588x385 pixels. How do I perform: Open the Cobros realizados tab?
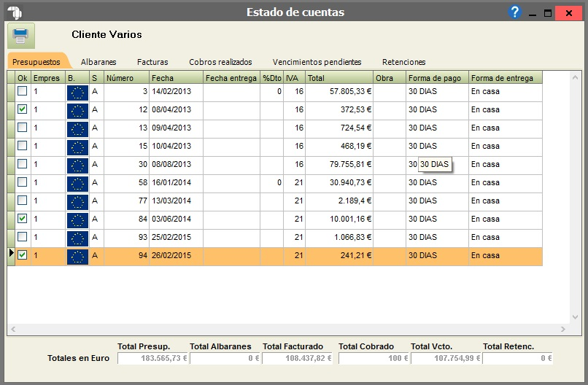tap(220, 62)
